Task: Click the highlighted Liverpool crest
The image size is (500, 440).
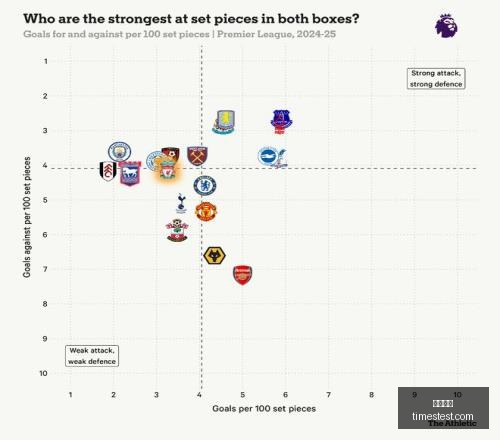Action: click(168, 170)
